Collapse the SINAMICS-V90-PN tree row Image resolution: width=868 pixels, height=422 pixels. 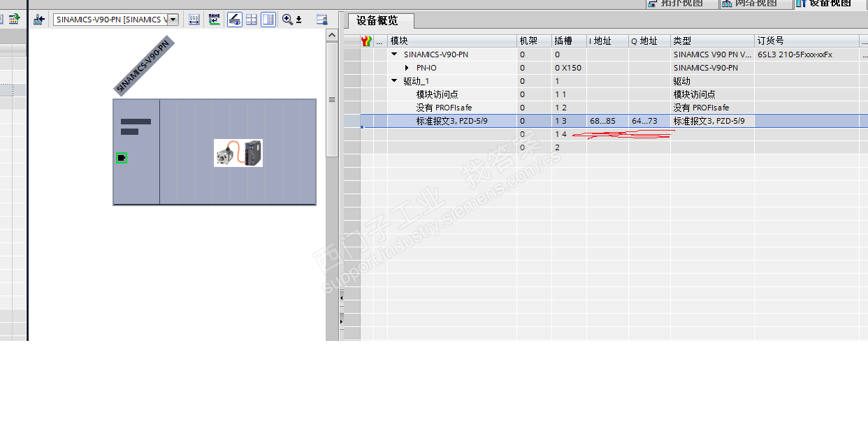(394, 54)
